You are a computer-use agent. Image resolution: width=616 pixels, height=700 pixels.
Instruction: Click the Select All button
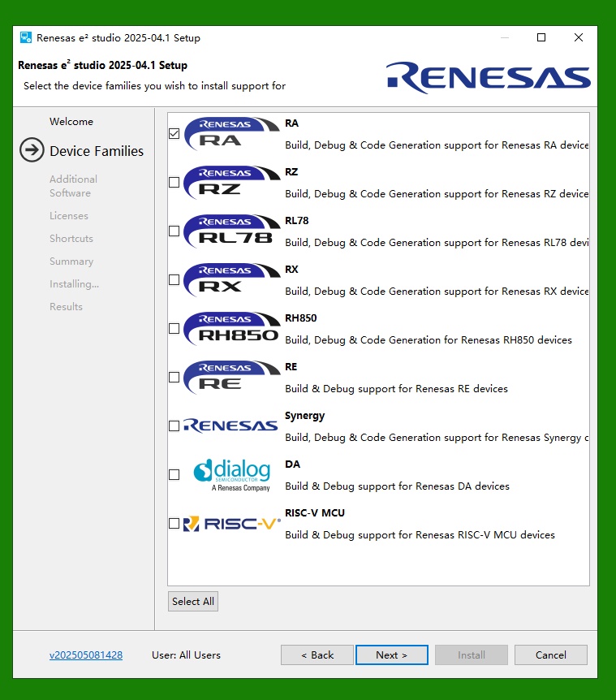point(193,602)
